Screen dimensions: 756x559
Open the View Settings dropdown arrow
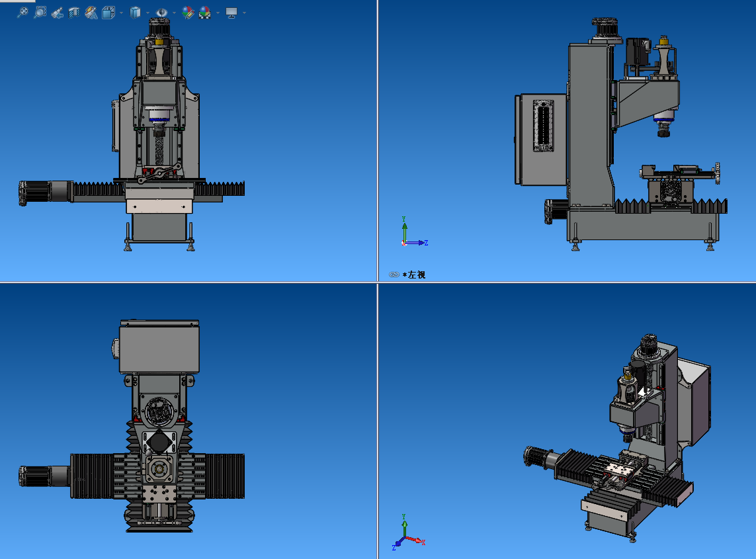point(245,13)
